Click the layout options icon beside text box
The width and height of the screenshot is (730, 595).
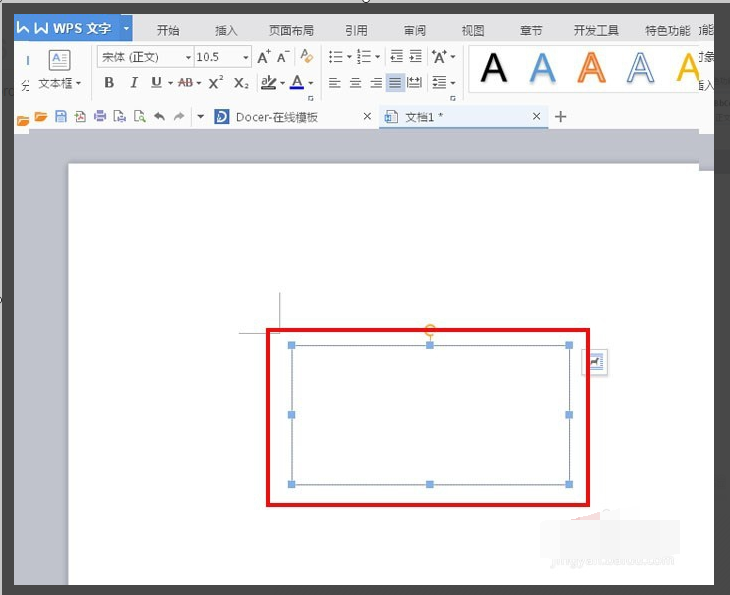coord(596,363)
